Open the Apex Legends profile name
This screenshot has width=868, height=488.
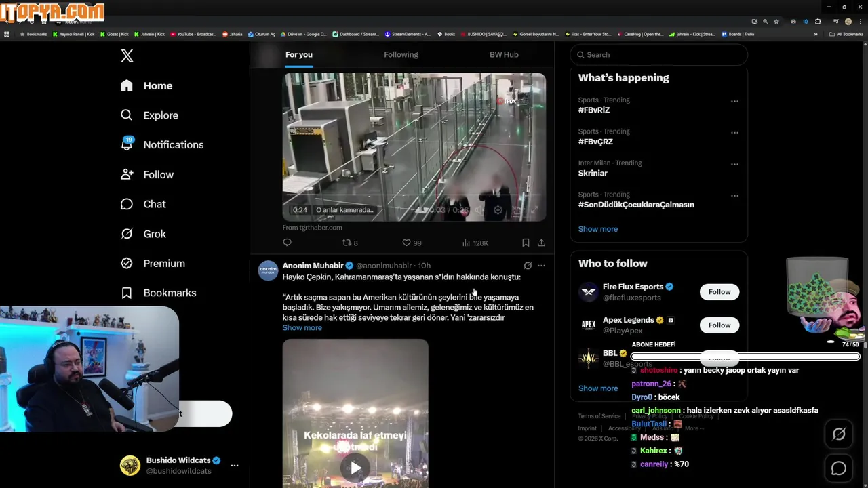click(x=629, y=320)
